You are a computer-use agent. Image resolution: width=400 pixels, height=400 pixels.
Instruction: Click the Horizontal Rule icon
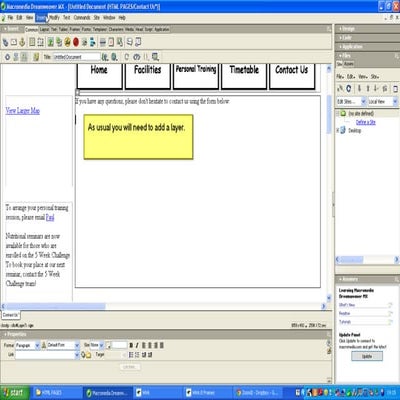[x=103, y=42]
